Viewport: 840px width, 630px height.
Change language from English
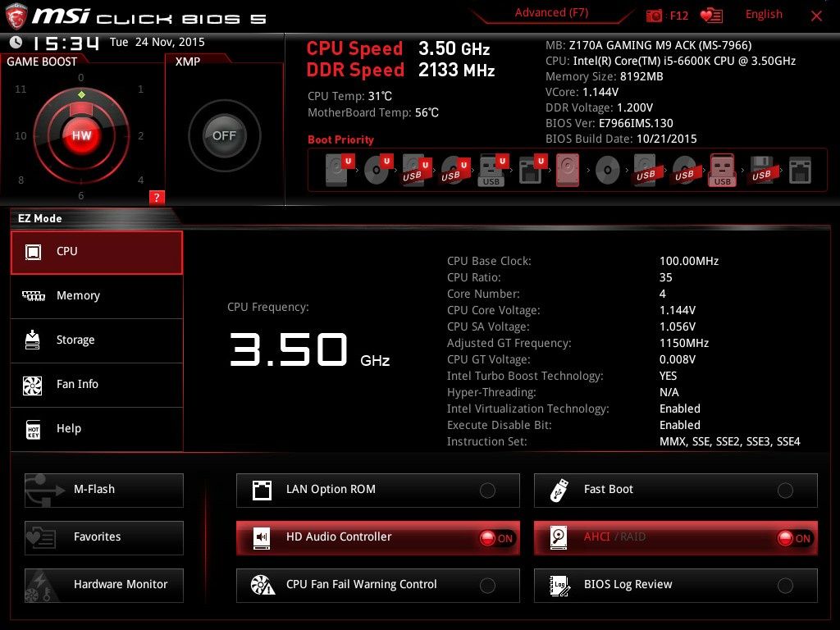pos(764,15)
